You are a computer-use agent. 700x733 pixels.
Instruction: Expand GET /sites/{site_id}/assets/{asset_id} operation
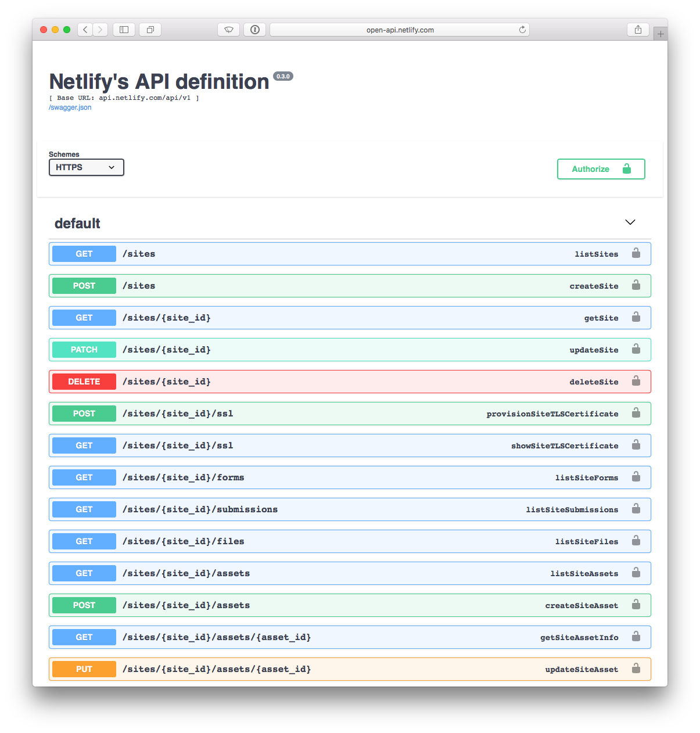(350, 637)
